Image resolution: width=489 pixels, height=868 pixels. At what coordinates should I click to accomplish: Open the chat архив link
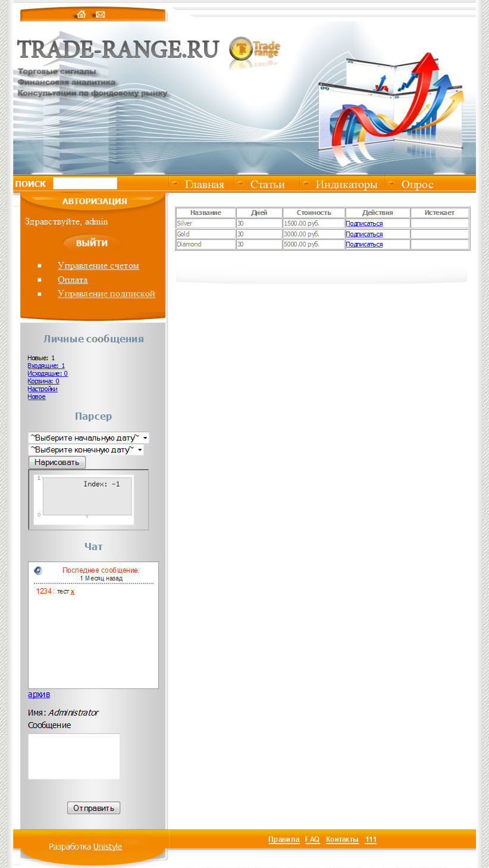[38, 694]
